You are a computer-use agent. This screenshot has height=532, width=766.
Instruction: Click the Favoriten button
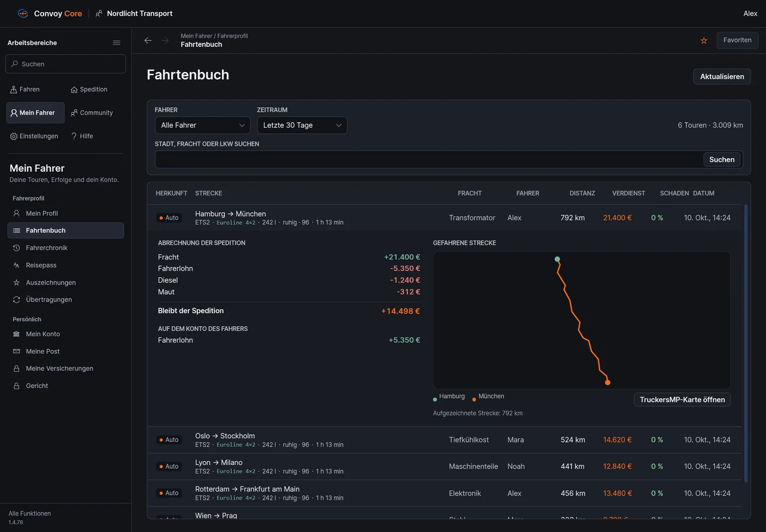[x=737, y=40]
